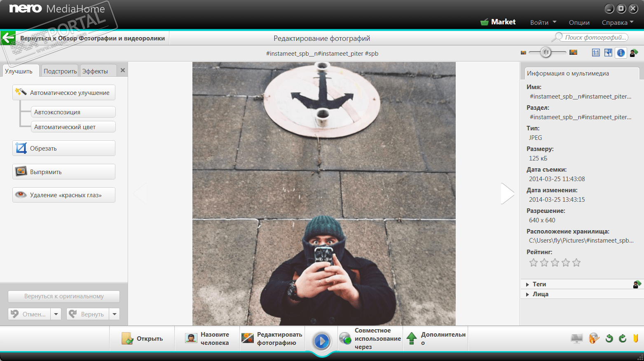Click the small thumbnail zoom-out icon

pos(523,52)
